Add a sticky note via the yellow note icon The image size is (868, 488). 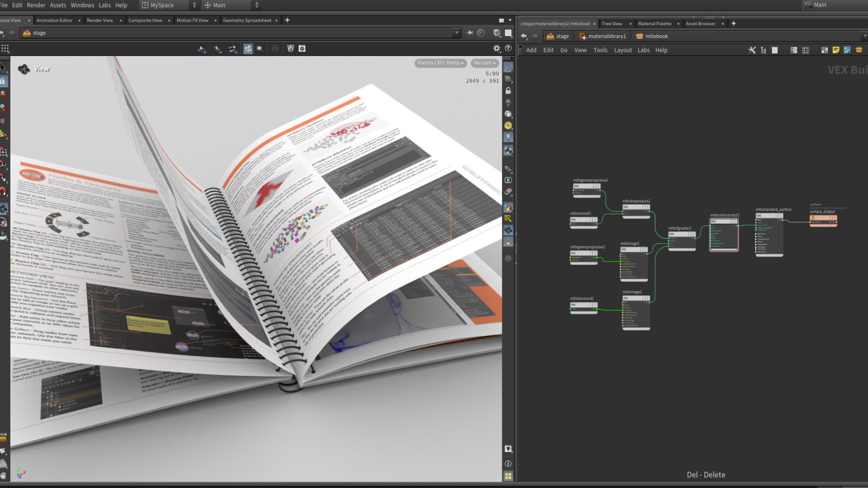836,50
